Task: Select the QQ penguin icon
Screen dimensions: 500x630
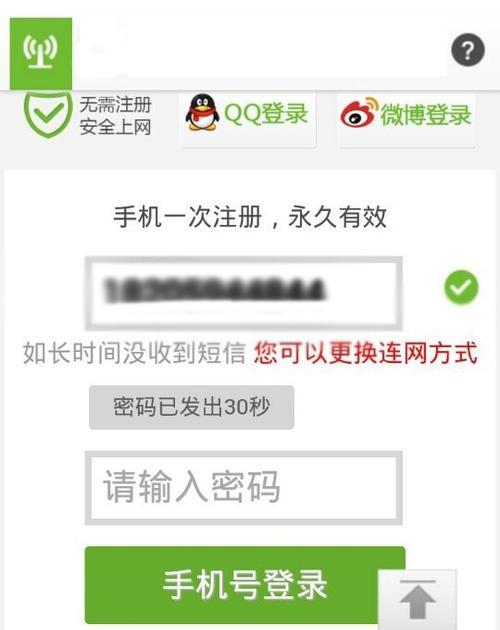Action: pyautogui.click(x=203, y=112)
